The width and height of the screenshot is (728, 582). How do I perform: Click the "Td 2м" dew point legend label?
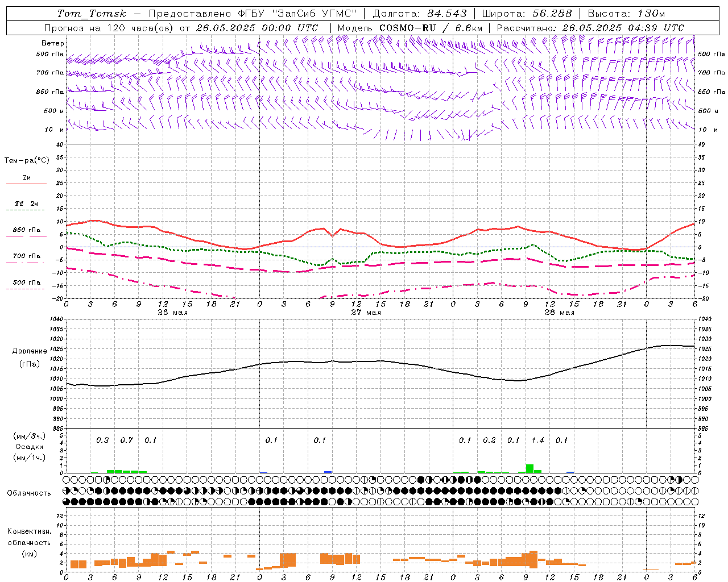pos(26,203)
